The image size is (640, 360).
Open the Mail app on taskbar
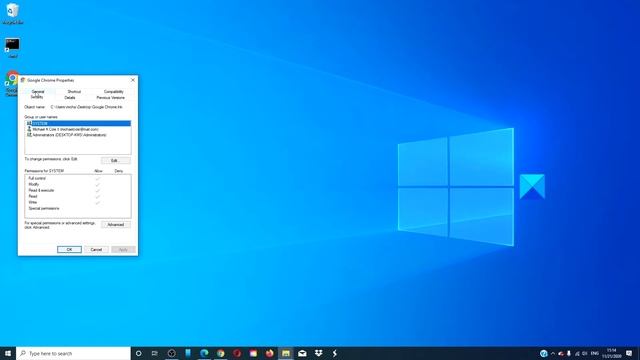pyautogui.click(x=302, y=353)
